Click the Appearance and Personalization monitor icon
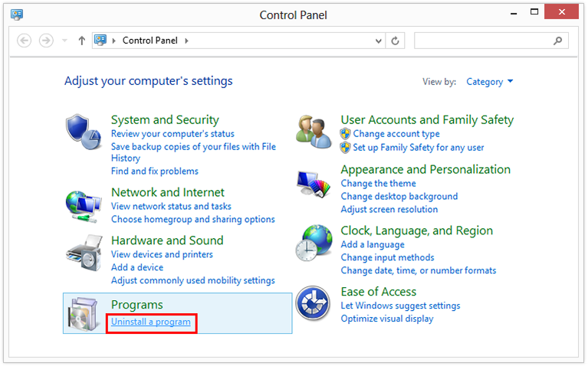The width and height of the screenshot is (588, 366). coord(314,184)
